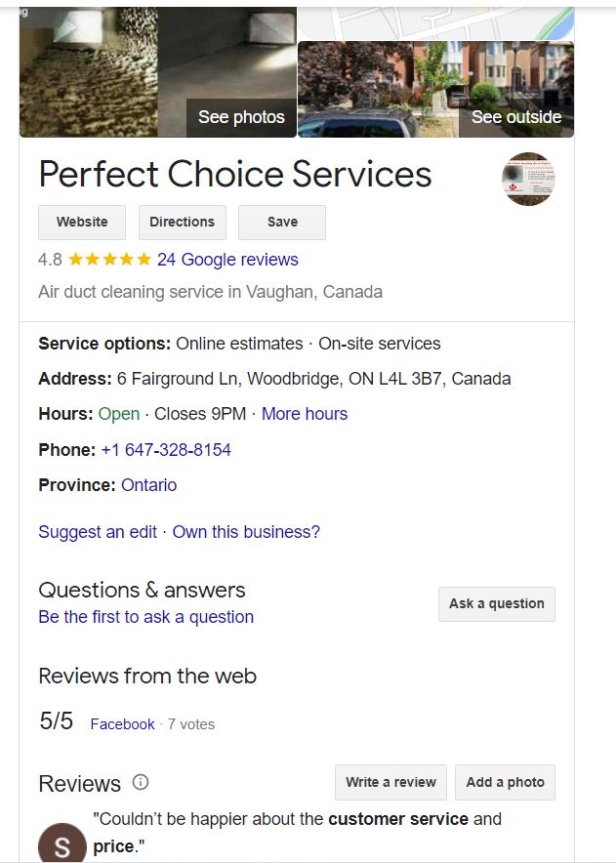Get Directions to the business
The height and width of the screenshot is (863, 616).
click(x=182, y=222)
